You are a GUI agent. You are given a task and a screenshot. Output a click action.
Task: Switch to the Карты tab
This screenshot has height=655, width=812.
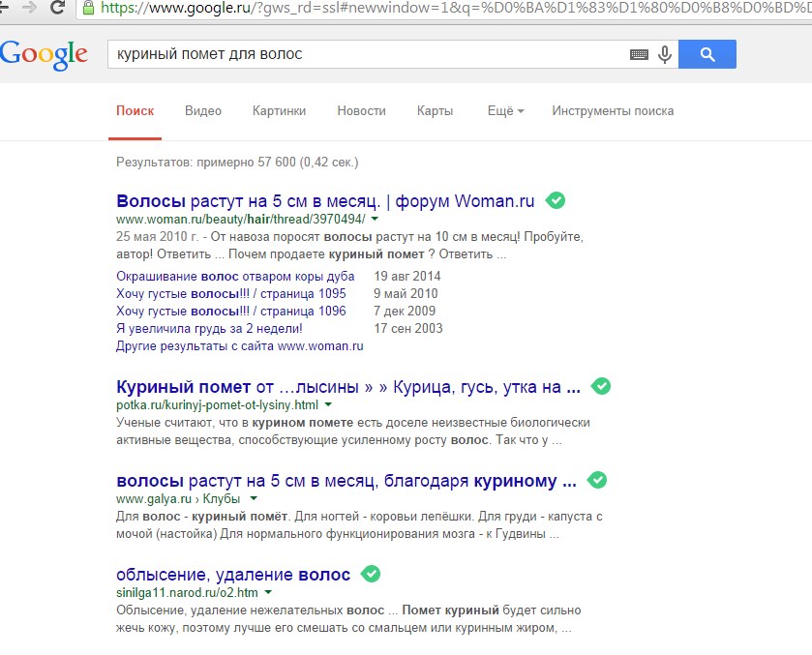(x=435, y=111)
